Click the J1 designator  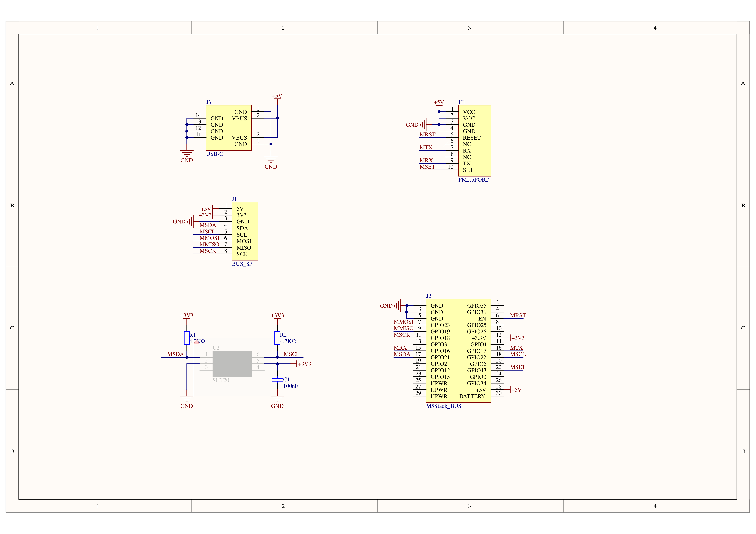tap(234, 199)
